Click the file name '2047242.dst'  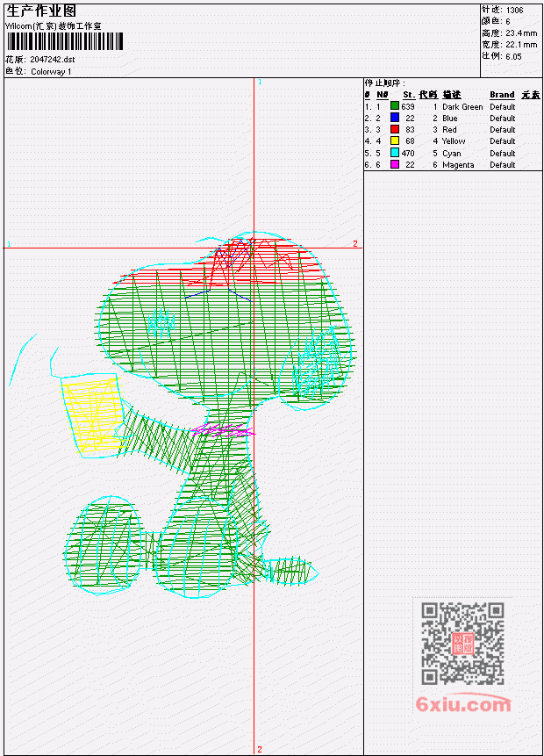tap(53, 60)
